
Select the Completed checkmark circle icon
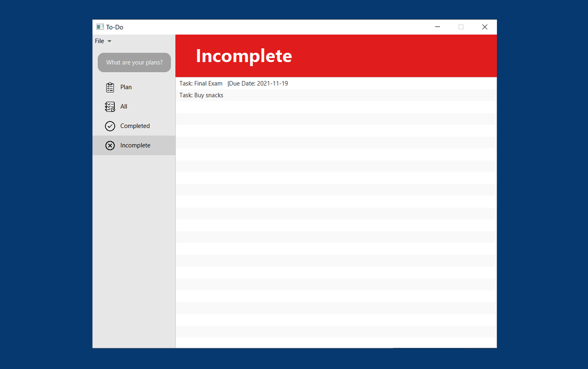point(110,126)
